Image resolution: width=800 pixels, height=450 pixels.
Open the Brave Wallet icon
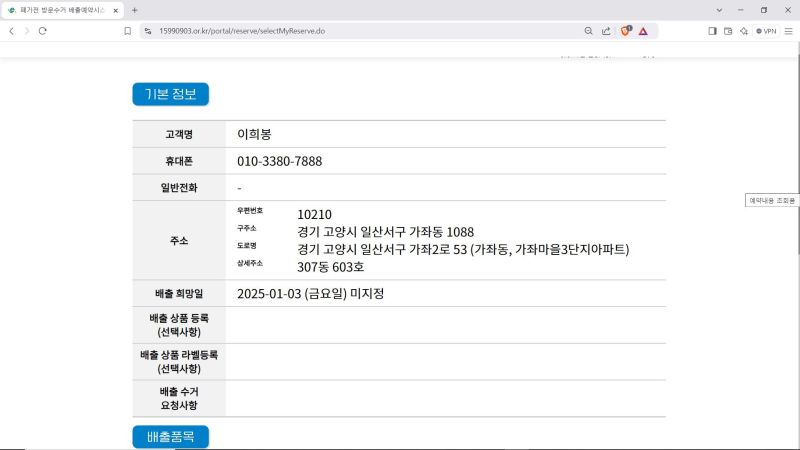(x=728, y=31)
